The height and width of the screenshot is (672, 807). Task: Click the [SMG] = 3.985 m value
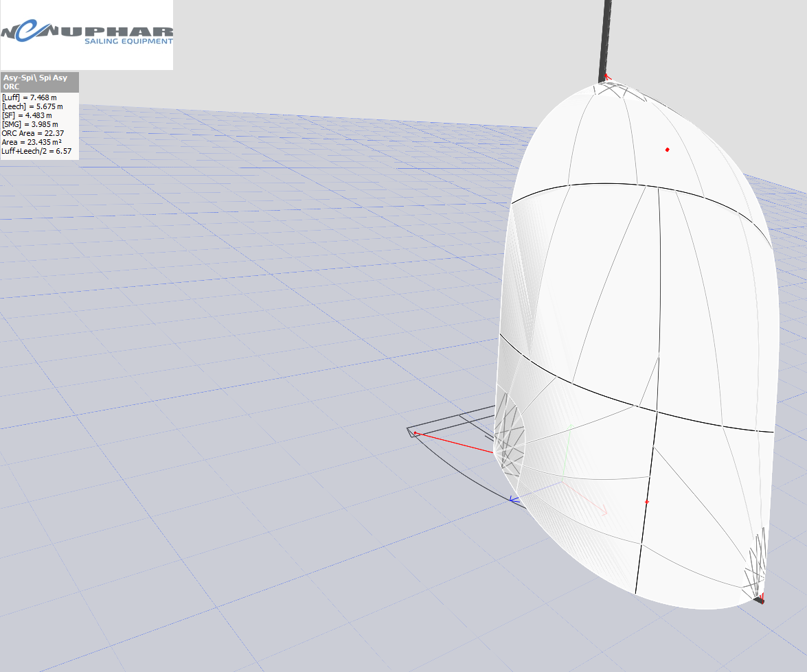pyautogui.click(x=30, y=124)
